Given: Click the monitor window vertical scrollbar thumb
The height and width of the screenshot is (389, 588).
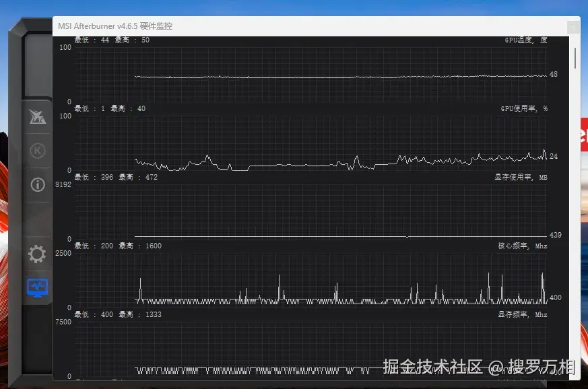Looking at the screenshot, I should pyautogui.click(x=575, y=58).
